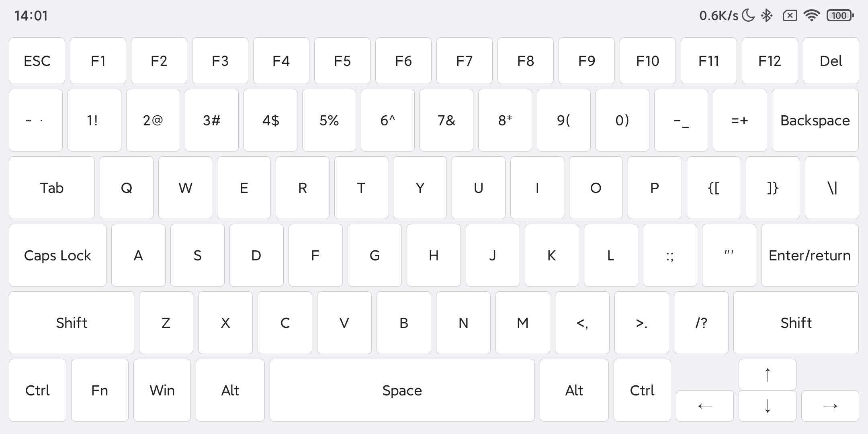Viewport: 868px width, 434px height.
Task: Tap the do-not-disturb moon icon
Action: (x=748, y=16)
